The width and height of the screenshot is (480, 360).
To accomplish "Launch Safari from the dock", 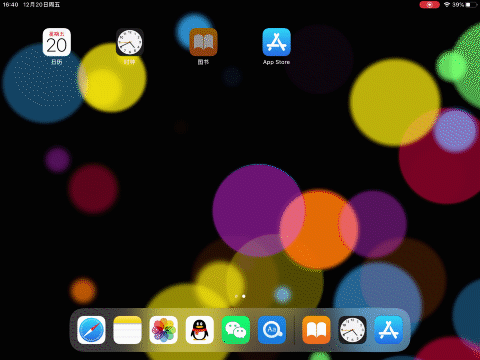I will pos(91,330).
